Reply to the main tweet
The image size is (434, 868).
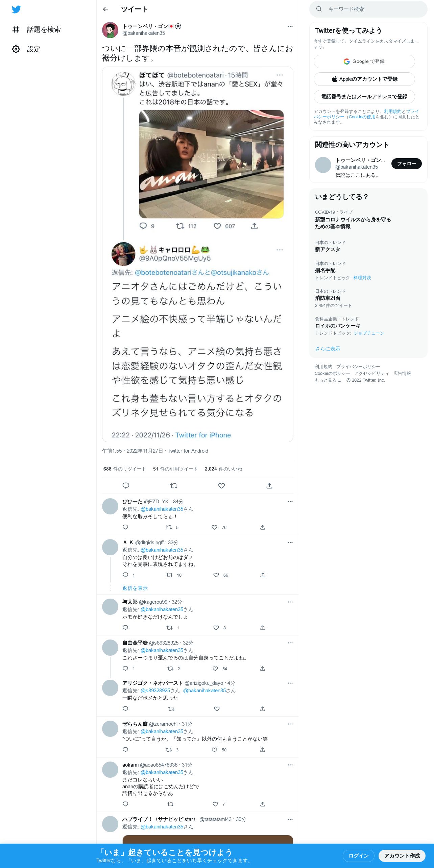click(x=126, y=486)
